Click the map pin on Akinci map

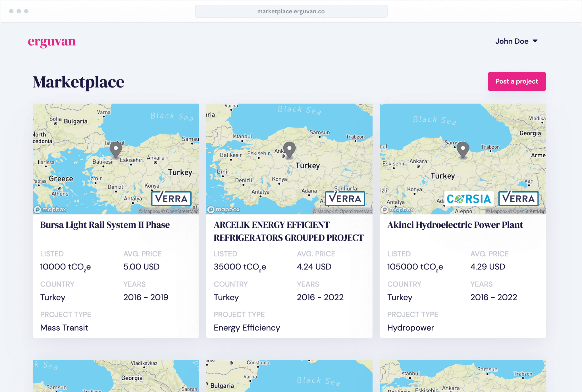[463, 150]
